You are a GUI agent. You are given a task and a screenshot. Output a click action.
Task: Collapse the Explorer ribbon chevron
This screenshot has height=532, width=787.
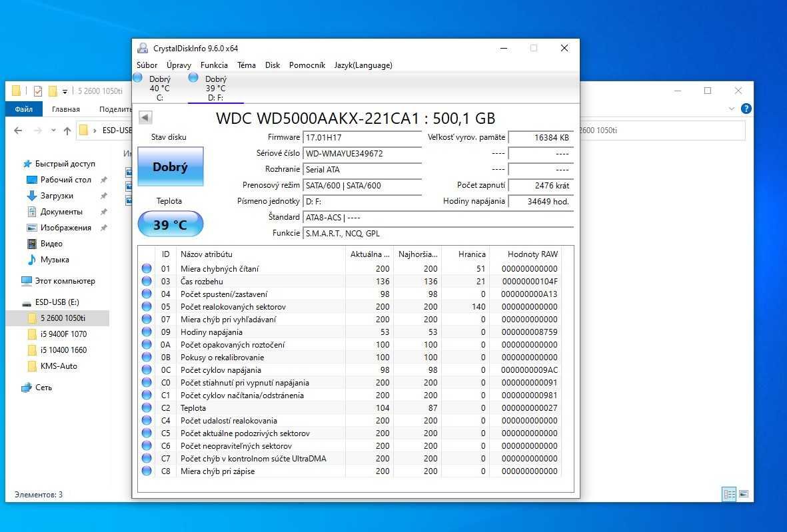[731, 109]
